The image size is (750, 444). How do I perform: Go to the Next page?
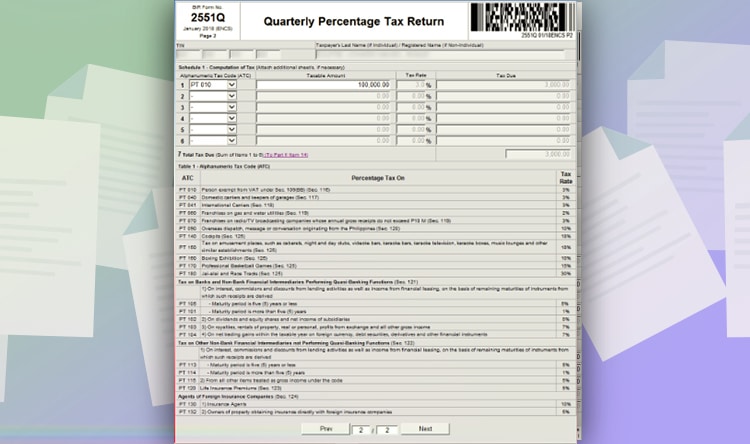(425, 428)
